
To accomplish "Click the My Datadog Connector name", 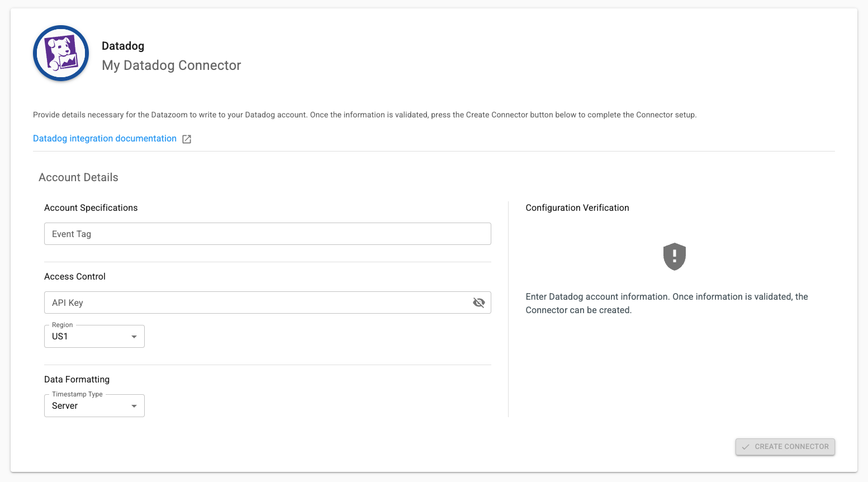I will coord(171,65).
